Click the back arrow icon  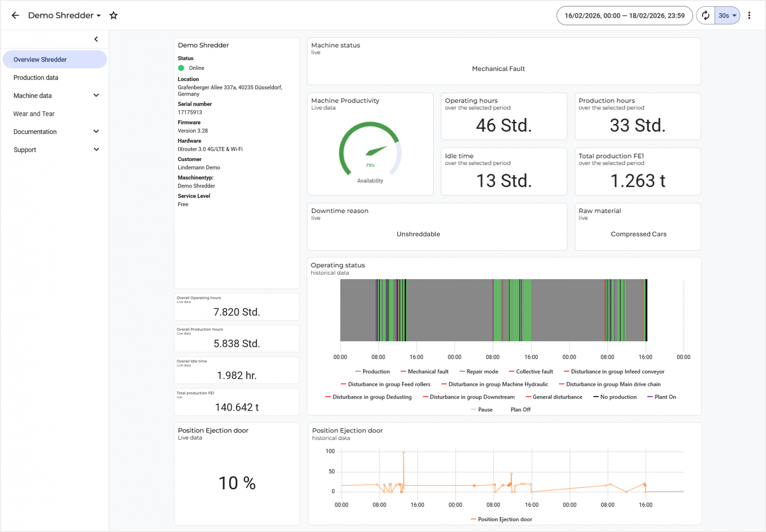15,15
